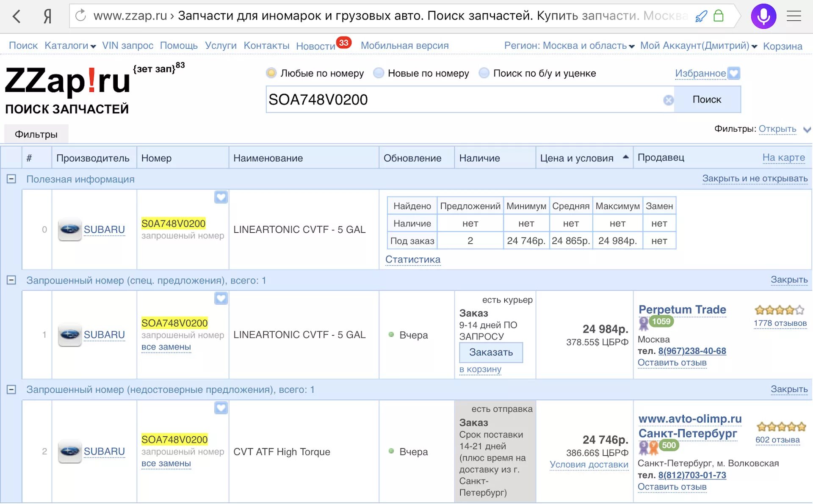Viewport: 813px width, 504px height.
Task: Open VIN запрос page
Action: [x=127, y=46]
